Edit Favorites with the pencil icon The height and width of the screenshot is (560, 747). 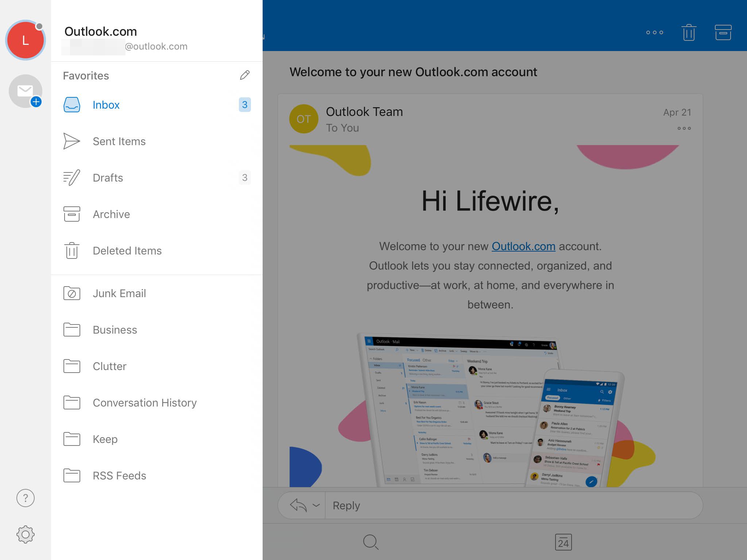[x=245, y=75]
